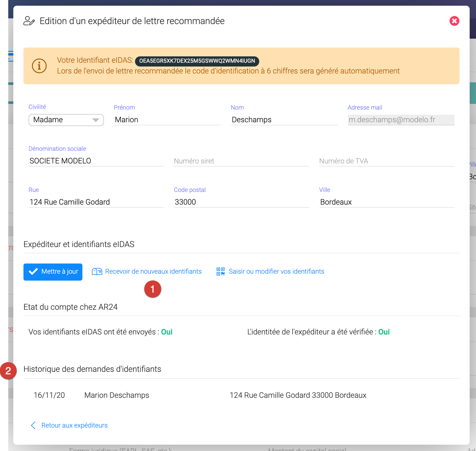Close the sender edit dialog
Screen dimensions: 476x451
point(454,21)
